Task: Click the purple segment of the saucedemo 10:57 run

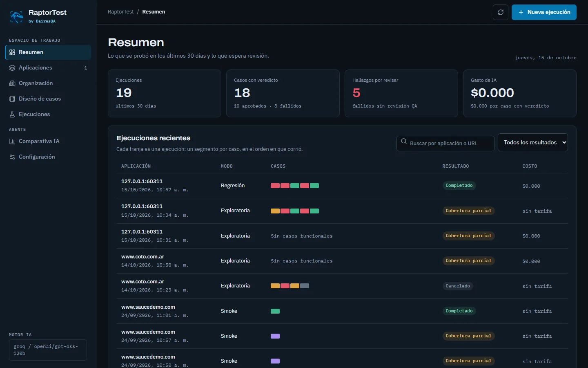Action: click(x=275, y=336)
